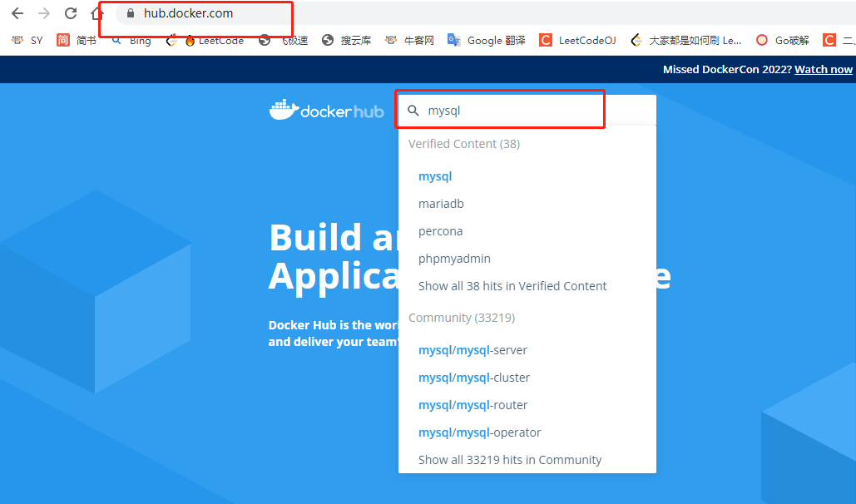856x504 pixels.
Task: Open the Bing bookmark
Action: (x=131, y=41)
